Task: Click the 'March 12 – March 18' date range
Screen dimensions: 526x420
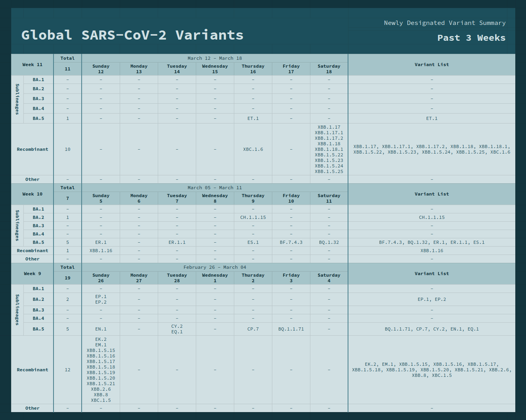Action: tap(215, 58)
